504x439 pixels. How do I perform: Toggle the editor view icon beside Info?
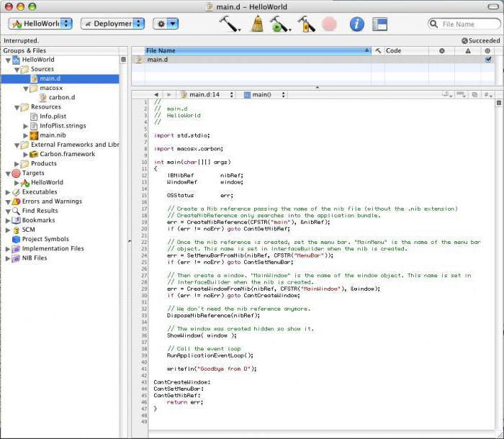(379, 24)
